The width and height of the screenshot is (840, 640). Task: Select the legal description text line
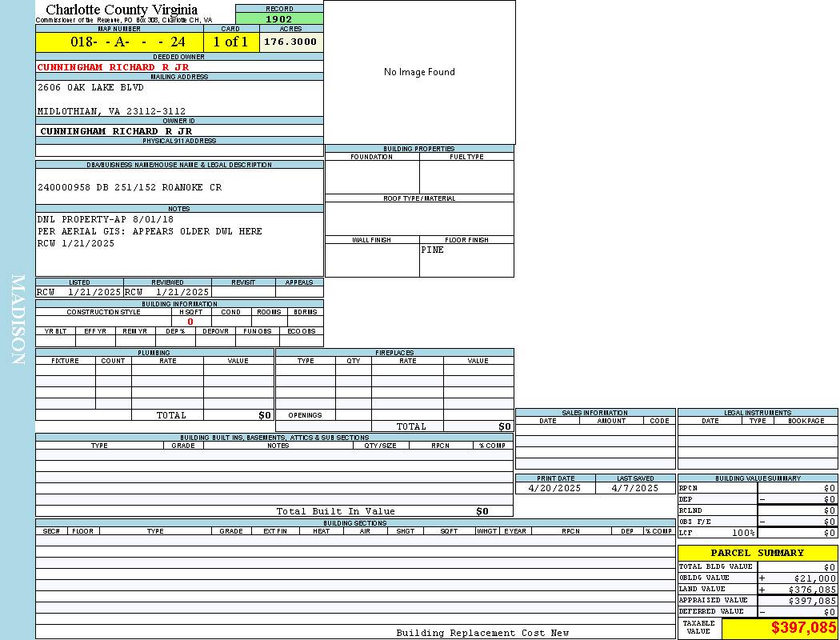tap(130, 187)
